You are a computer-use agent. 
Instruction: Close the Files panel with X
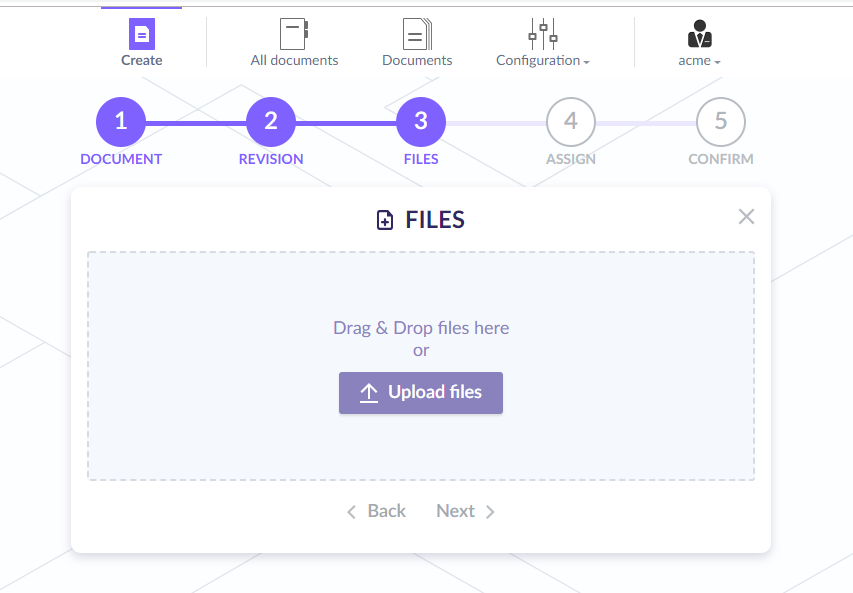[746, 217]
